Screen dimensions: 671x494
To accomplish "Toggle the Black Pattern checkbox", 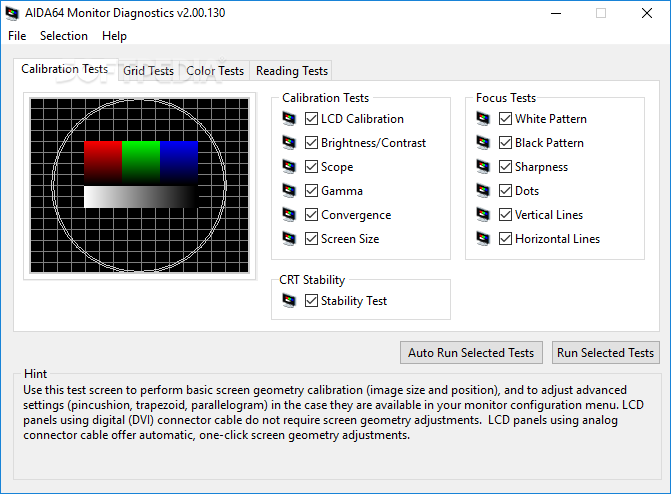I will [505, 143].
